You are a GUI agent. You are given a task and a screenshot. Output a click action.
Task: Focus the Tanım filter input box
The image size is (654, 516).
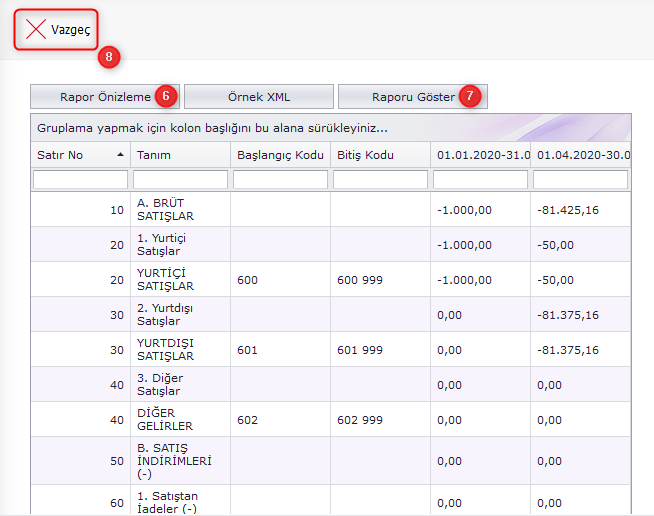180,180
